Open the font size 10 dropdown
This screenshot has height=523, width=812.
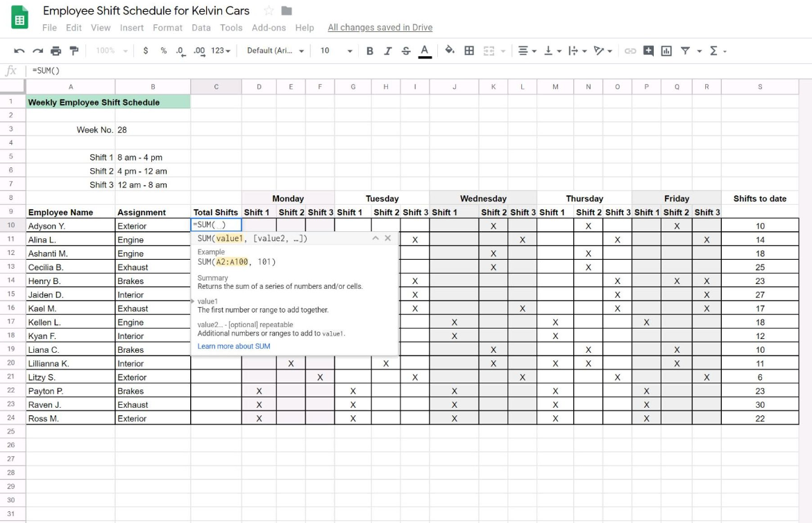pyautogui.click(x=336, y=51)
